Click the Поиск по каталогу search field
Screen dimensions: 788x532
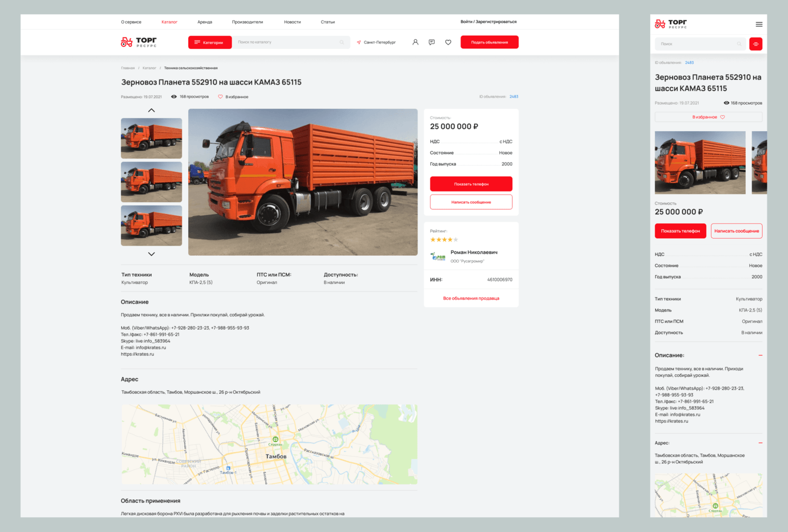(x=292, y=42)
